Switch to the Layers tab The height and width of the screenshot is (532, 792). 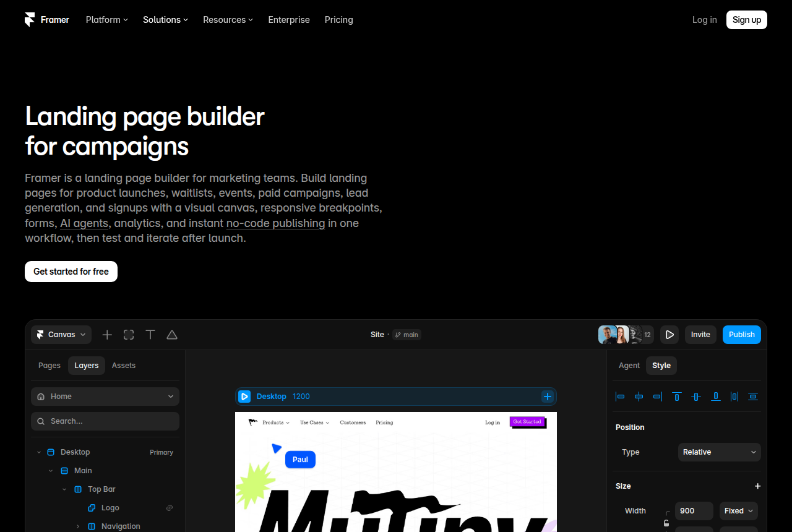point(87,366)
